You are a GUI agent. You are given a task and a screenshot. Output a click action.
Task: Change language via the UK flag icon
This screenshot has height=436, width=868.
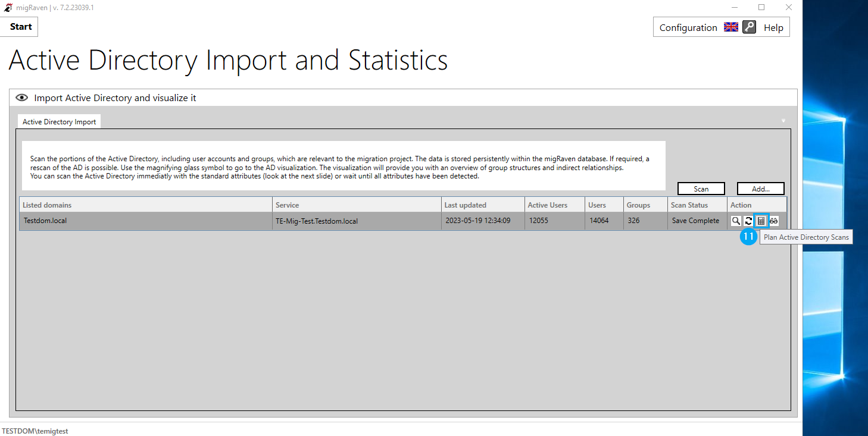(730, 27)
